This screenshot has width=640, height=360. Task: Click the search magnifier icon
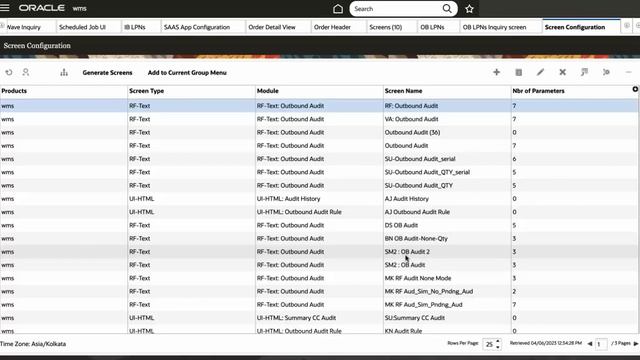(447, 9)
